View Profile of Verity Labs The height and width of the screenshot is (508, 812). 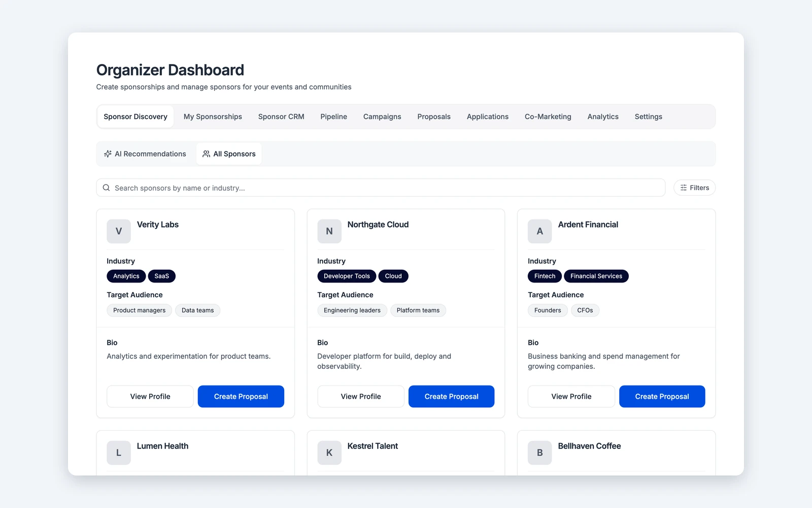pyautogui.click(x=150, y=396)
